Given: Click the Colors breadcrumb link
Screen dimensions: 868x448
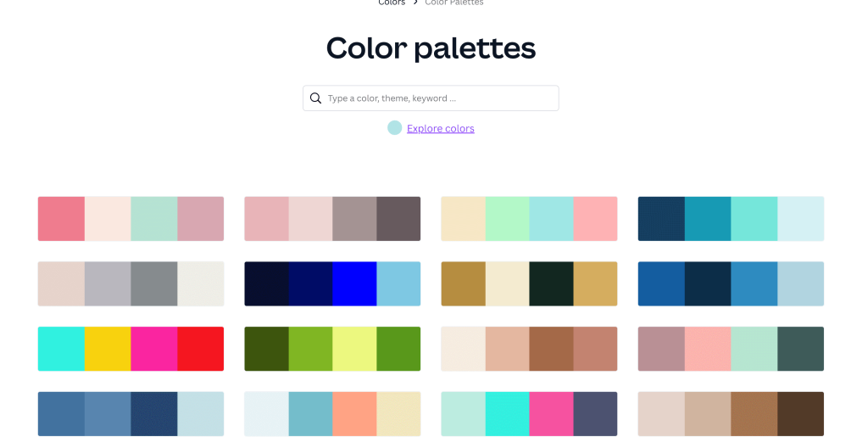Looking at the screenshot, I should (392, 3).
